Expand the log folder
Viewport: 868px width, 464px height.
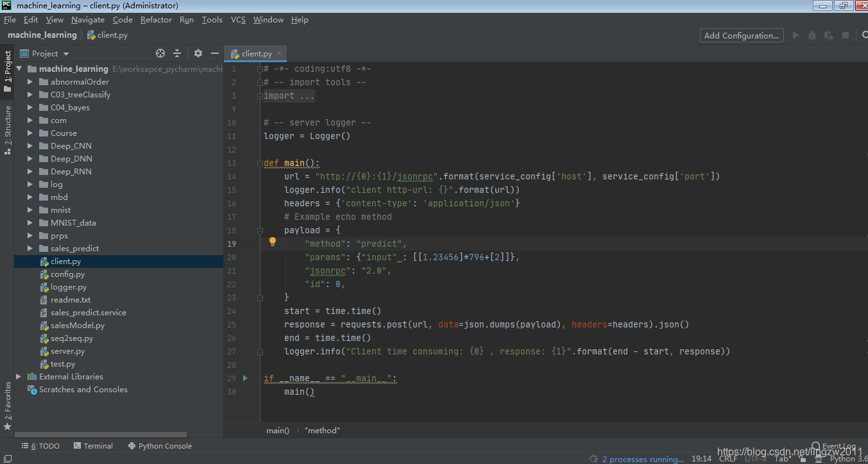pos(30,185)
